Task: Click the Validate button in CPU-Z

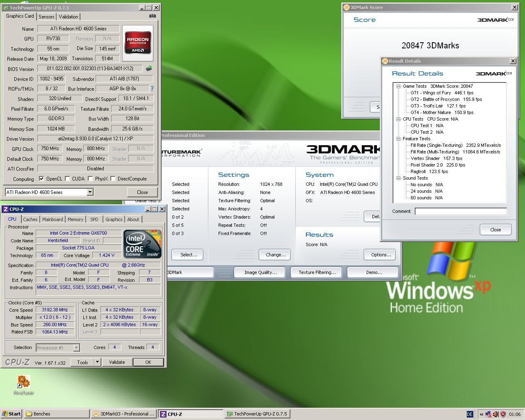Action: [117, 362]
